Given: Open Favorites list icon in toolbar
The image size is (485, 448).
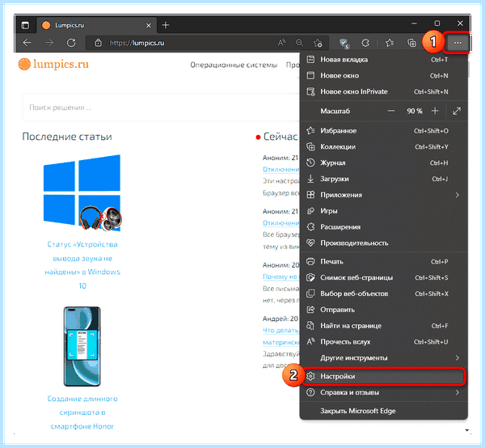Looking at the screenshot, I should (x=390, y=43).
